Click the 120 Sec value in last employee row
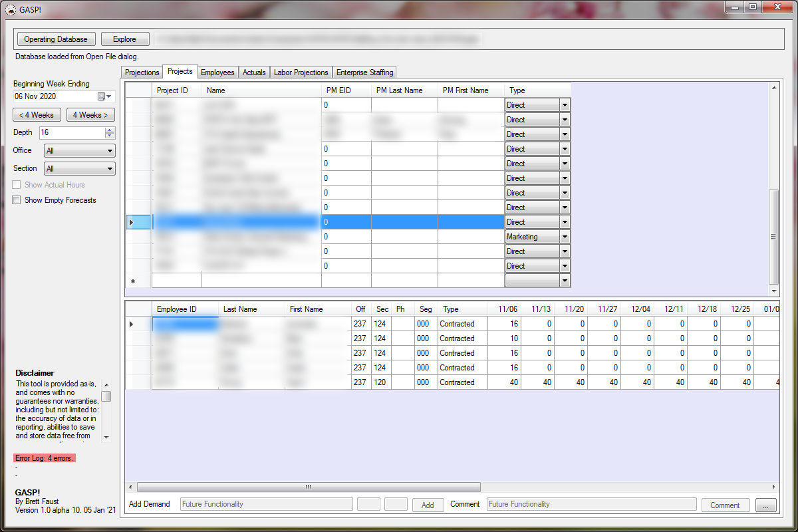The height and width of the screenshot is (532, 798). 381,382
